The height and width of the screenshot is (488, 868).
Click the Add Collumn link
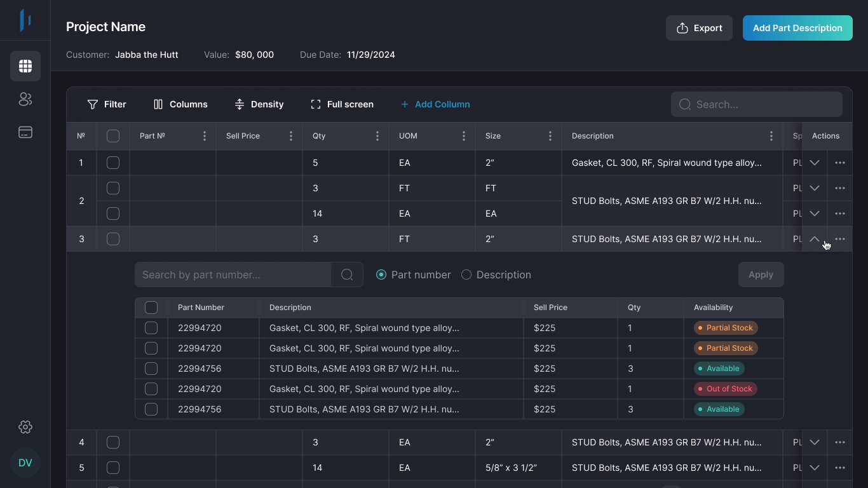point(435,104)
